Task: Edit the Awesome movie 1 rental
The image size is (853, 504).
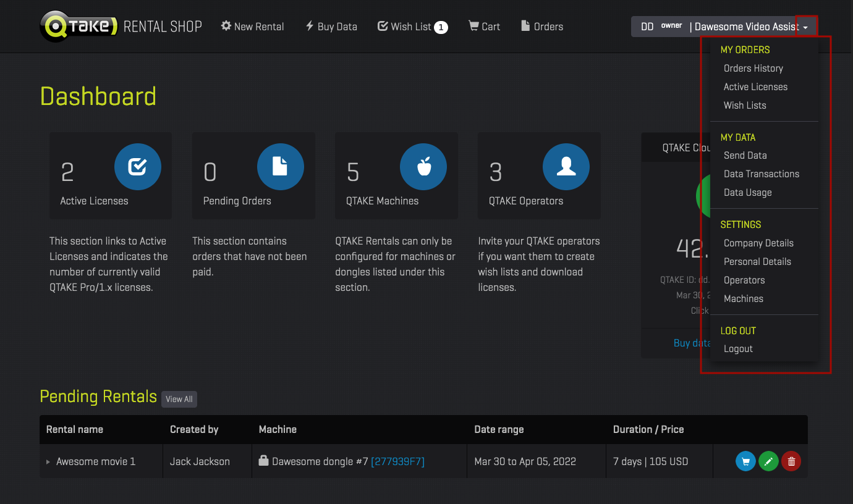Action: 768,461
